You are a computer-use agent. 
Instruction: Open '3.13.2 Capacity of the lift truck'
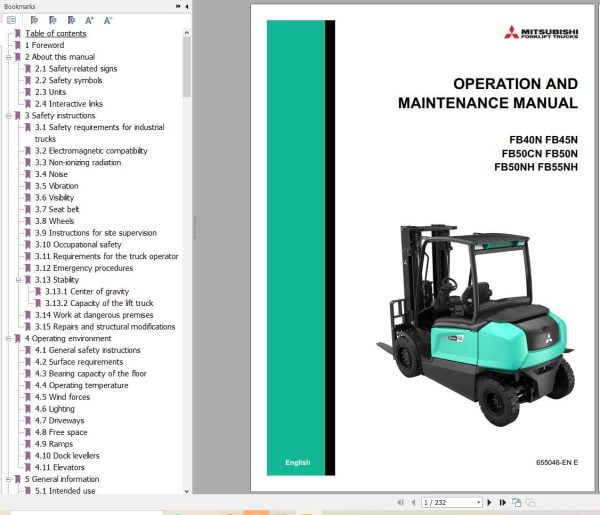point(99,303)
